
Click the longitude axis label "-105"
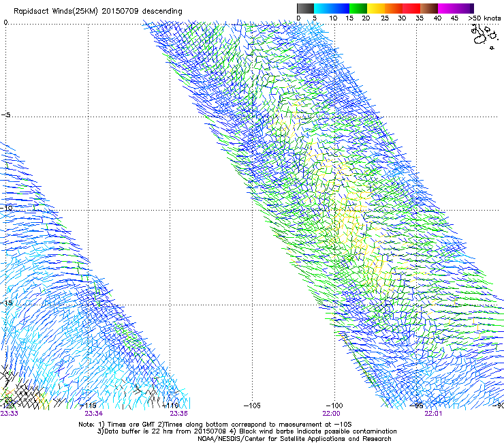click(252, 406)
